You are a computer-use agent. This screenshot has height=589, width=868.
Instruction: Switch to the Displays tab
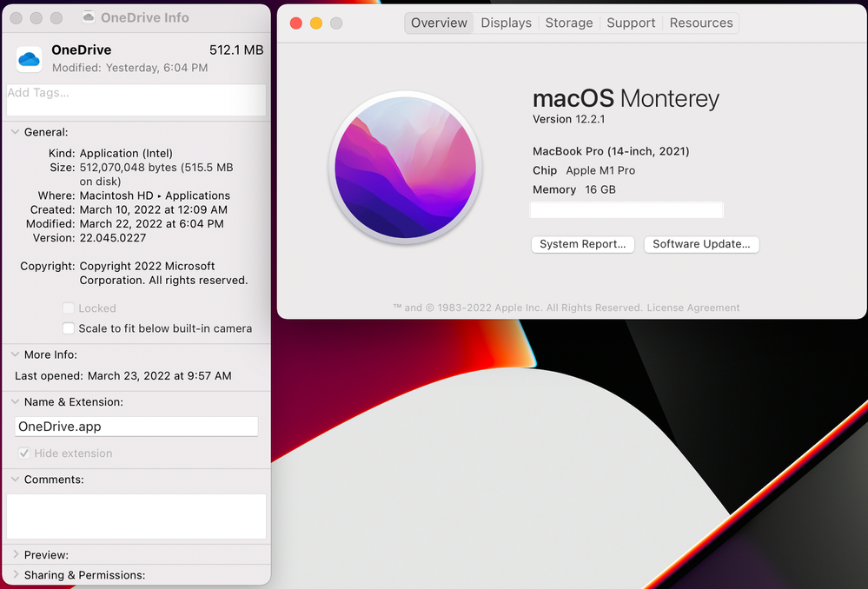pos(506,23)
